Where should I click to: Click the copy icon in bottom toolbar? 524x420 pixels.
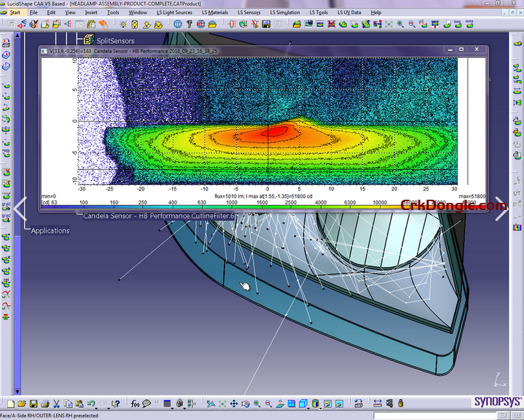tap(68, 404)
